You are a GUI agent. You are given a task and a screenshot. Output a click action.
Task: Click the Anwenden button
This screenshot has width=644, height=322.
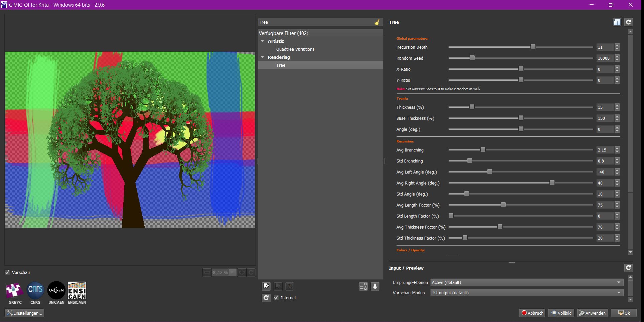click(592, 313)
